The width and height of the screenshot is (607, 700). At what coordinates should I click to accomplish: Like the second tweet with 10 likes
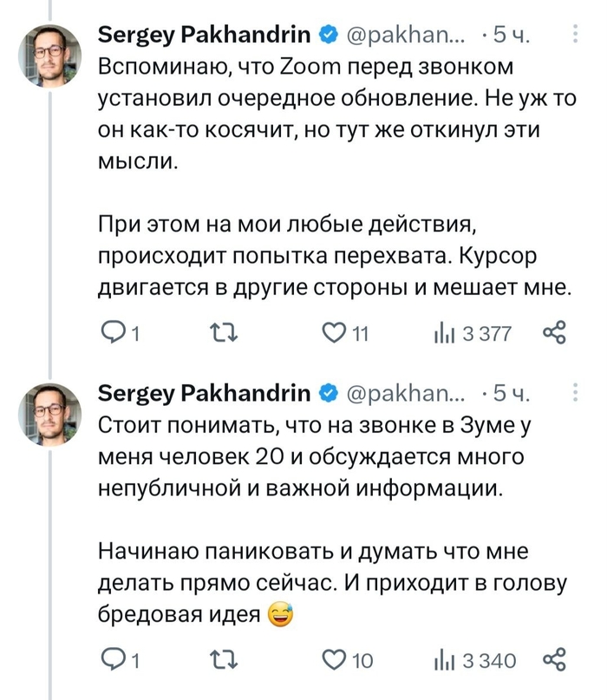[334, 660]
